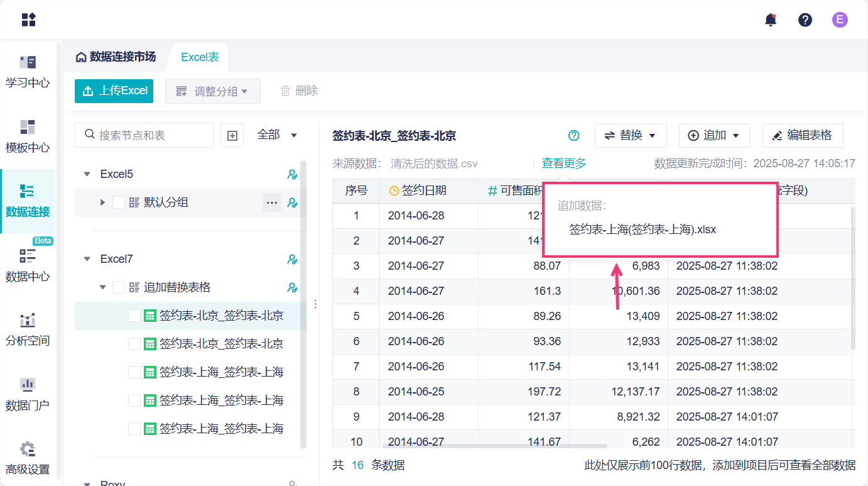Select the Excel表 tab
Image resolution: width=868 pixels, height=486 pixels.
[200, 57]
